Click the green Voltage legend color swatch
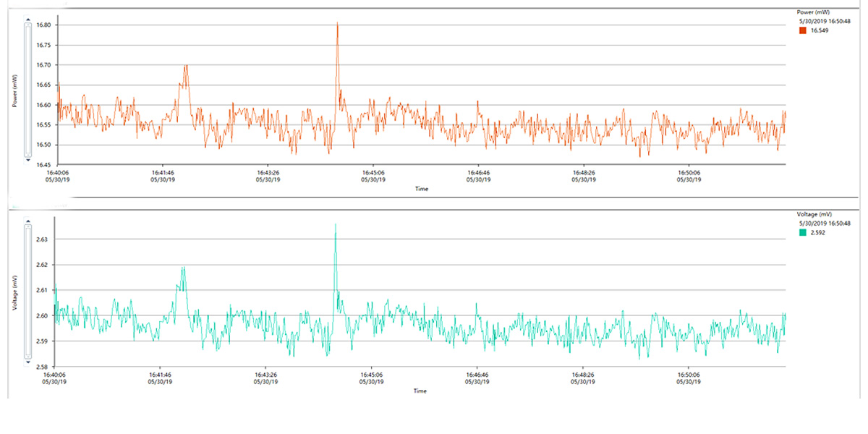Viewport: 868px width, 434px height. tap(803, 233)
